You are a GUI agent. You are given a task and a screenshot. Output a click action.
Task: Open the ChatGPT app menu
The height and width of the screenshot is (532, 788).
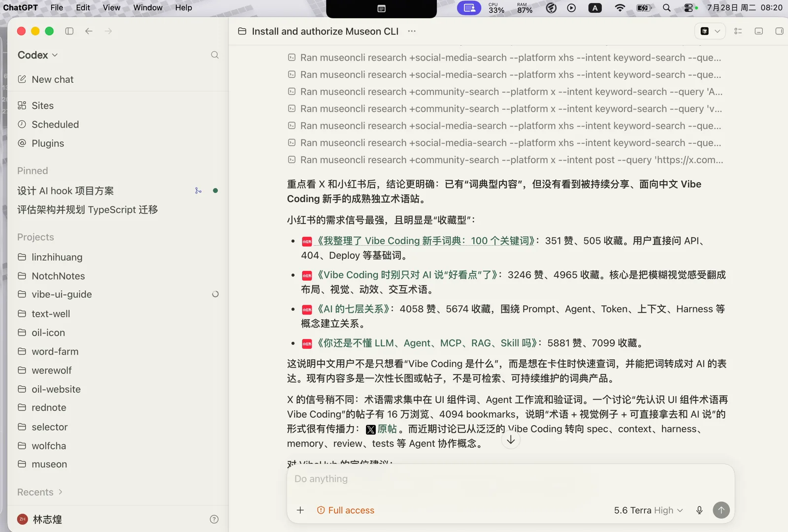[20, 8]
